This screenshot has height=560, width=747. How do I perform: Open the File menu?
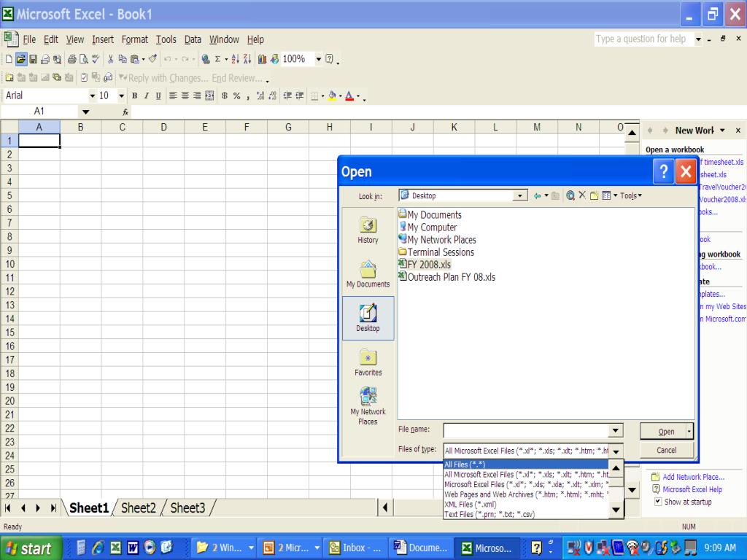point(29,39)
